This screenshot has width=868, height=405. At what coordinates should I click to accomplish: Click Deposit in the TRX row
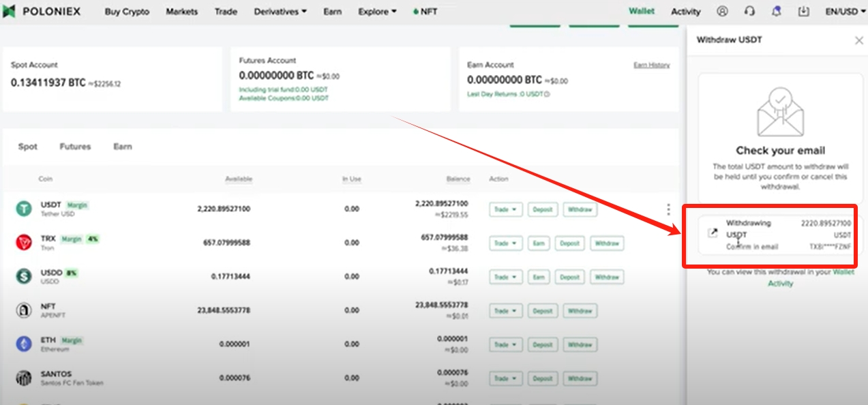pyautogui.click(x=570, y=243)
